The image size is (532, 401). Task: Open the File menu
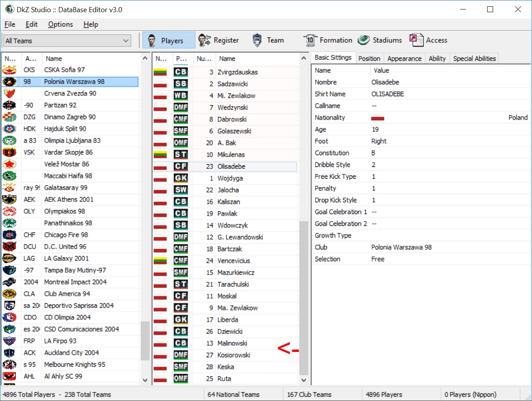[10, 24]
